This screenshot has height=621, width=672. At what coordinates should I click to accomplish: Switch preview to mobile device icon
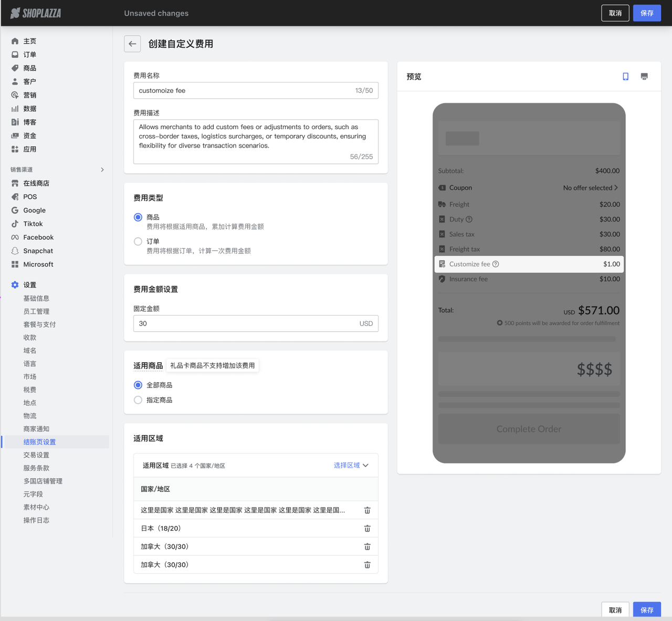click(x=625, y=77)
